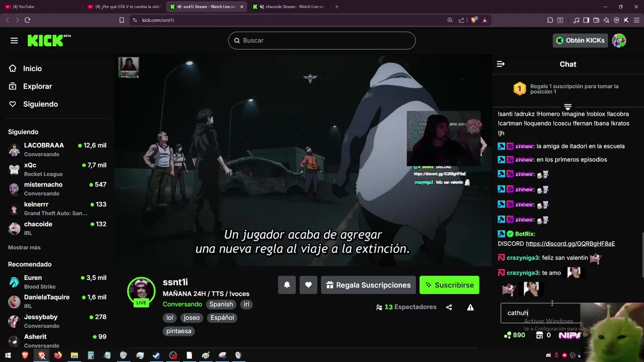Open channel points balance 890
The image size is (644, 362).
coord(514,335)
